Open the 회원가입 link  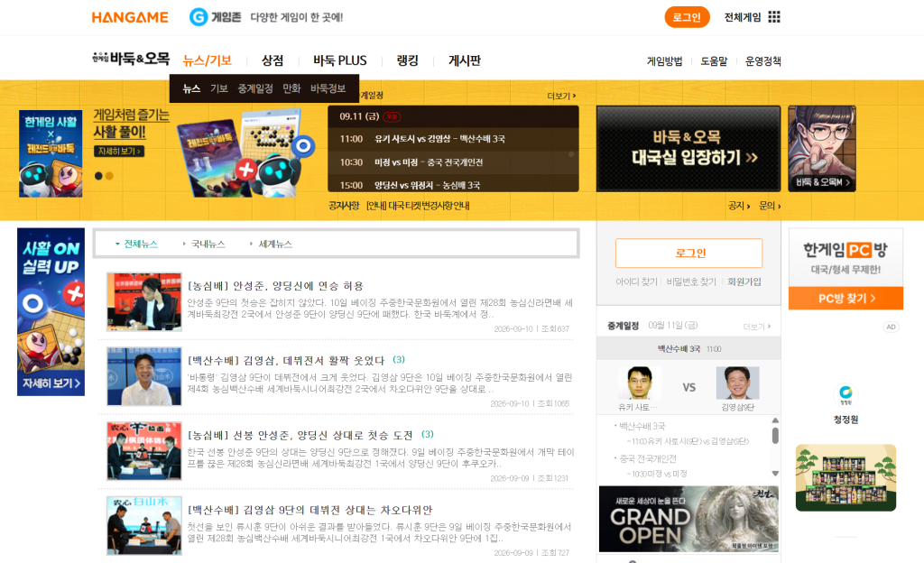(x=744, y=282)
